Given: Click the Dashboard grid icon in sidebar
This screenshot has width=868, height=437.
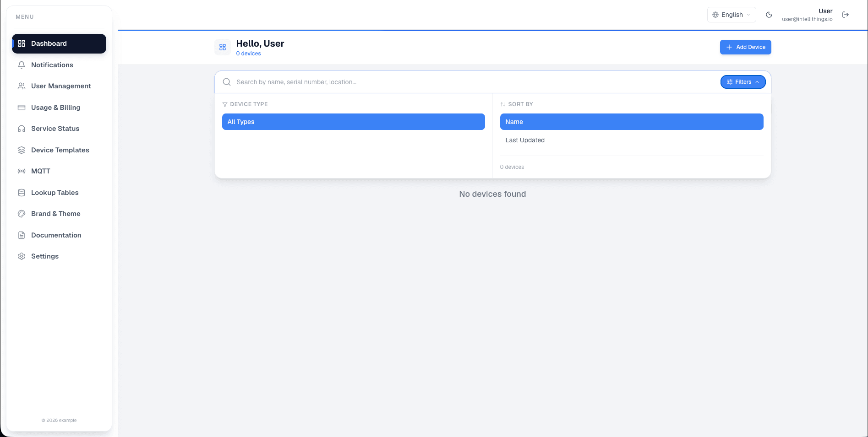Looking at the screenshot, I should [22, 43].
